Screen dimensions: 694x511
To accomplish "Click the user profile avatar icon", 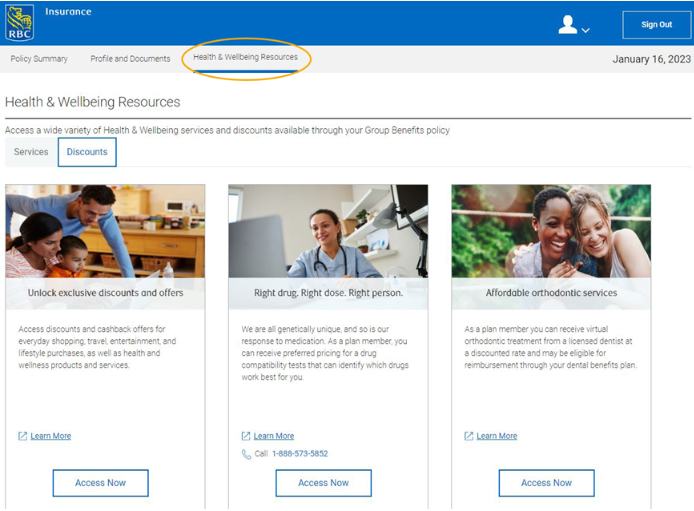I will tap(567, 25).
